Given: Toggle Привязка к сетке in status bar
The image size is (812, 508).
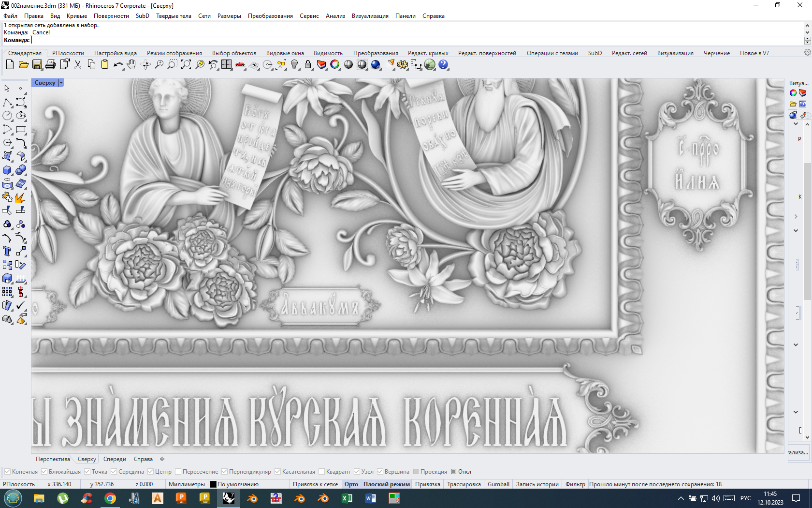Looking at the screenshot, I should [315, 484].
